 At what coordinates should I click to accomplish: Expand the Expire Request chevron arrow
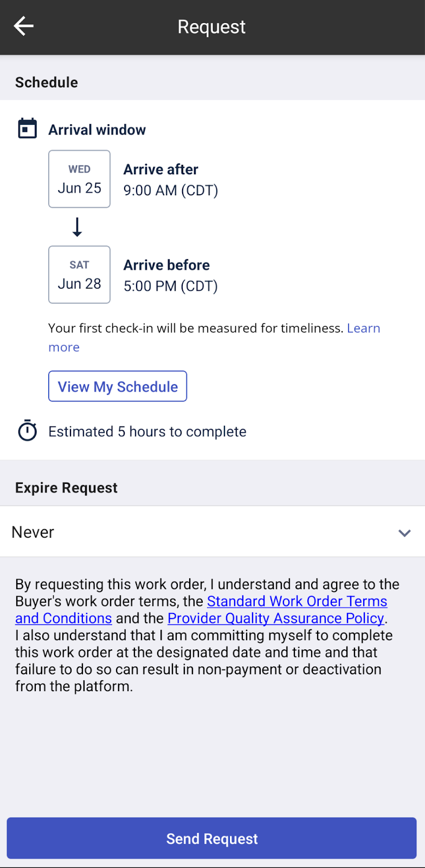pos(404,533)
